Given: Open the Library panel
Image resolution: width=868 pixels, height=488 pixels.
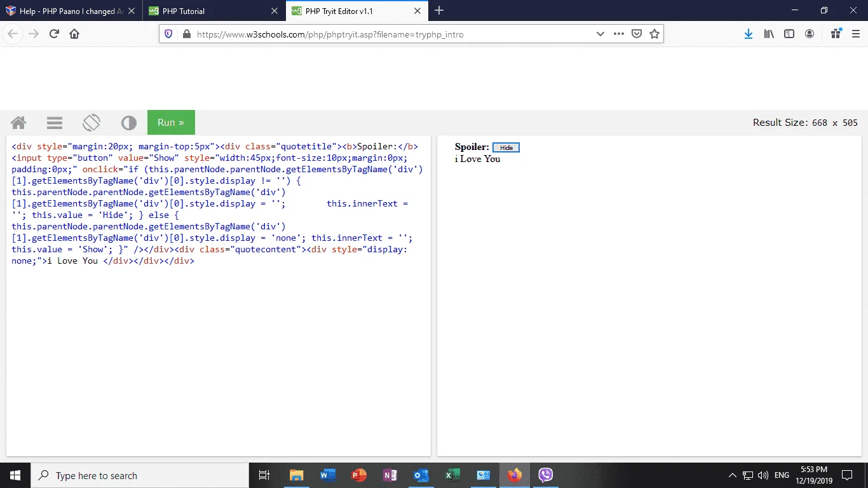Looking at the screenshot, I should (x=769, y=34).
